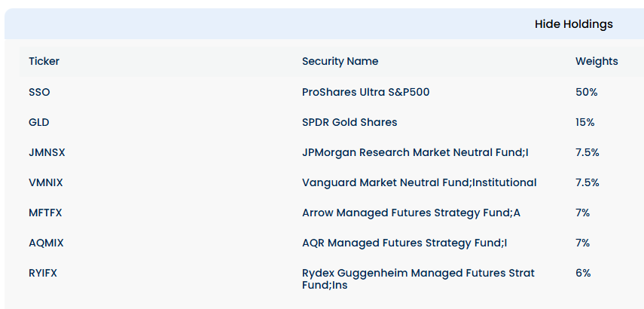Select AQR Managed Futures Strategy Fund name

coord(404,243)
